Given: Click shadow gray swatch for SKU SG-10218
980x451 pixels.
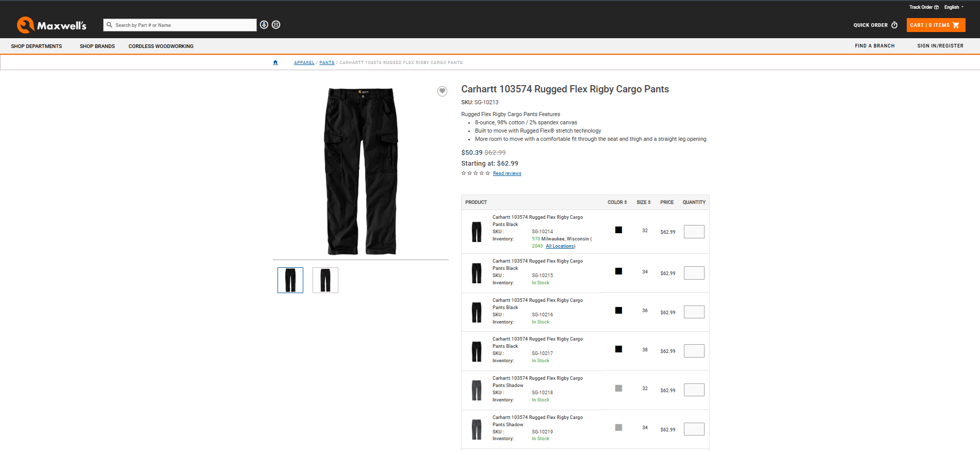Looking at the screenshot, I should tap(618, 389).
